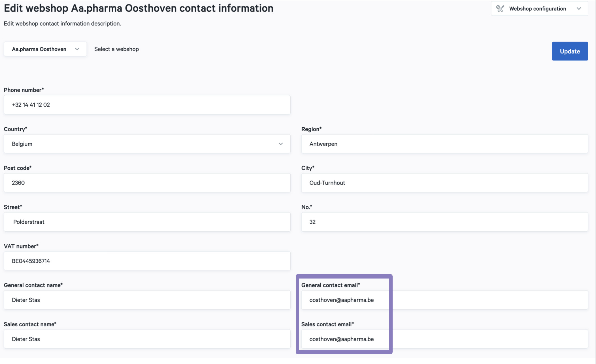Click the 'Edit webshop contact information description.' text
The height and width of the screenshot is (364, 596).
click(x=62, y=23)
